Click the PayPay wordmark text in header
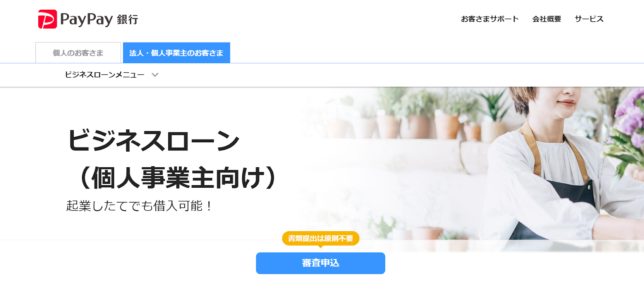This screenshot has height=281, width=644. coord(86,19)
